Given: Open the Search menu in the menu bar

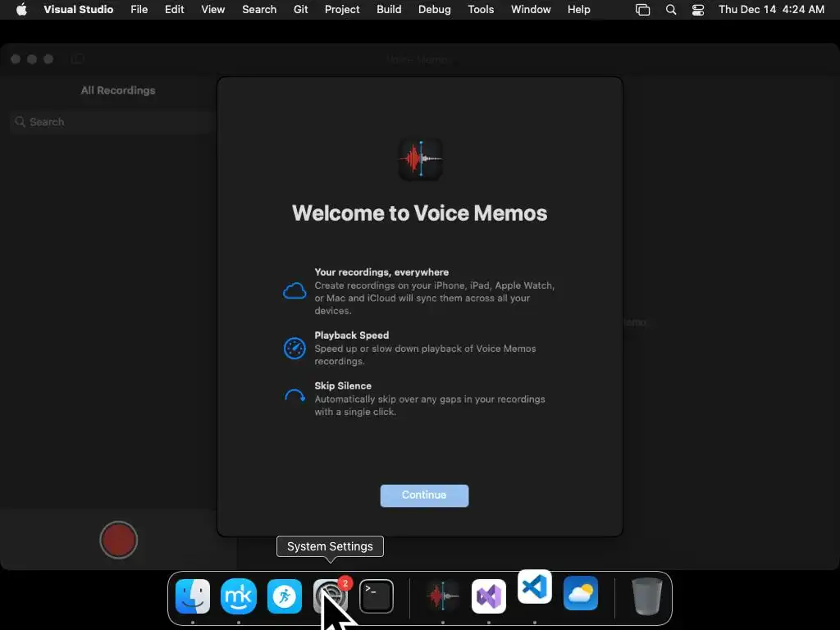Looking at the screenshot, I should click(259, 9).
